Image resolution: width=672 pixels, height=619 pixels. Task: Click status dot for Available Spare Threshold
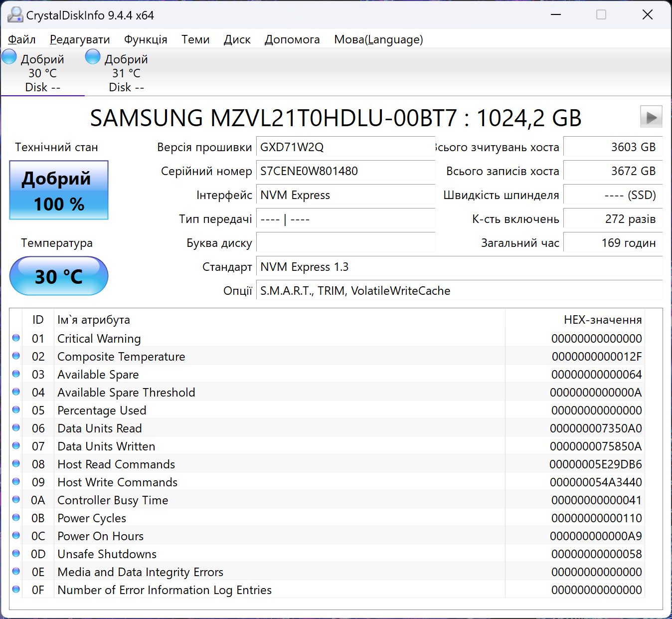pyautogui.click(x=16, y=392)
